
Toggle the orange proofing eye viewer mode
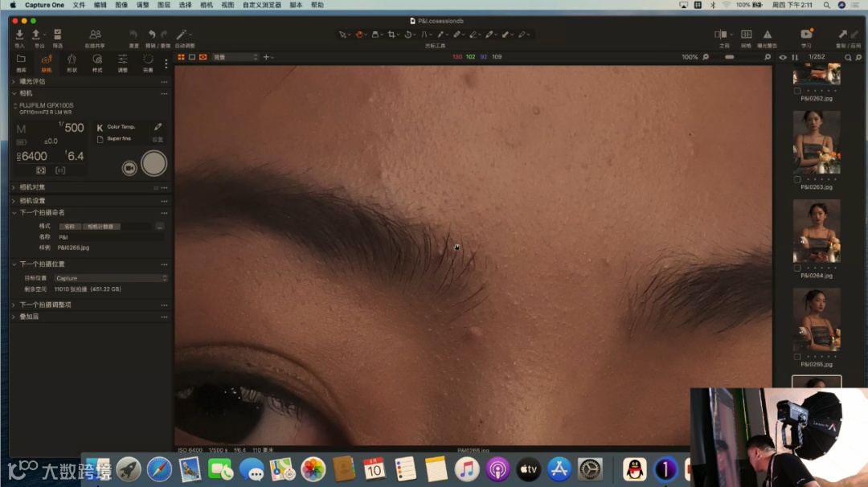(x=203, y=57)
